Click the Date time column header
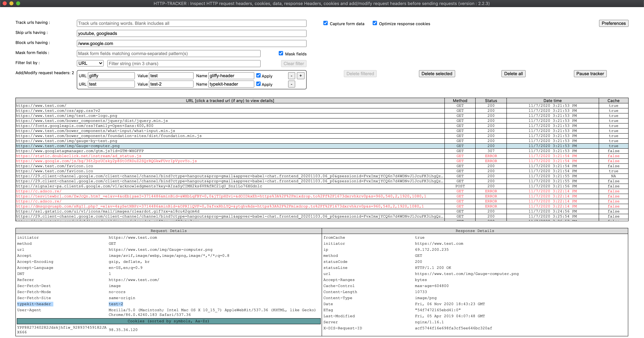The height and width of the screenshot is (338, 644). [552, 101]
